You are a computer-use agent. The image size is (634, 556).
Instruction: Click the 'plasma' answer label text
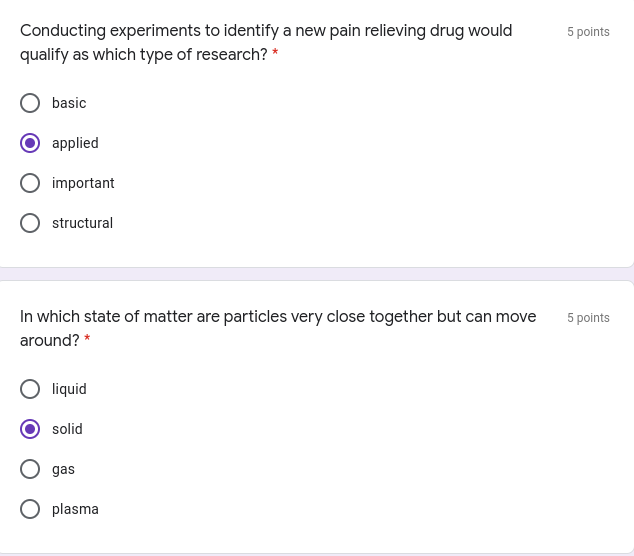(x=75, y=510)
